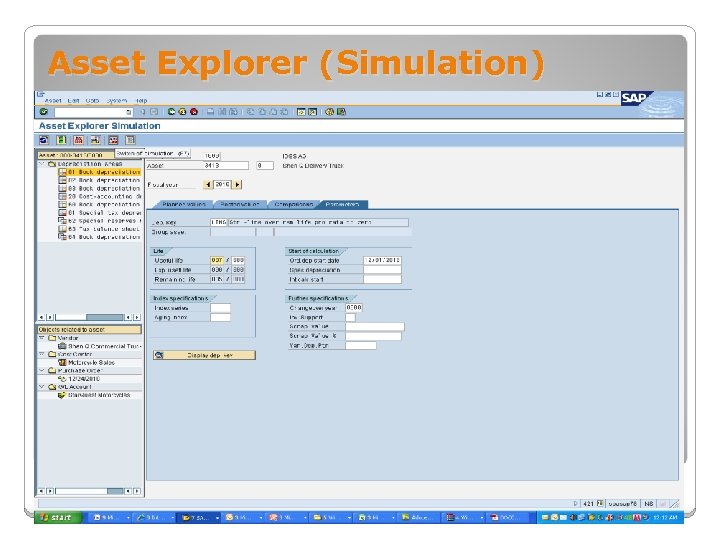Click the last grey application toolbar icon

pyautogui.click(x=130, y=140)
